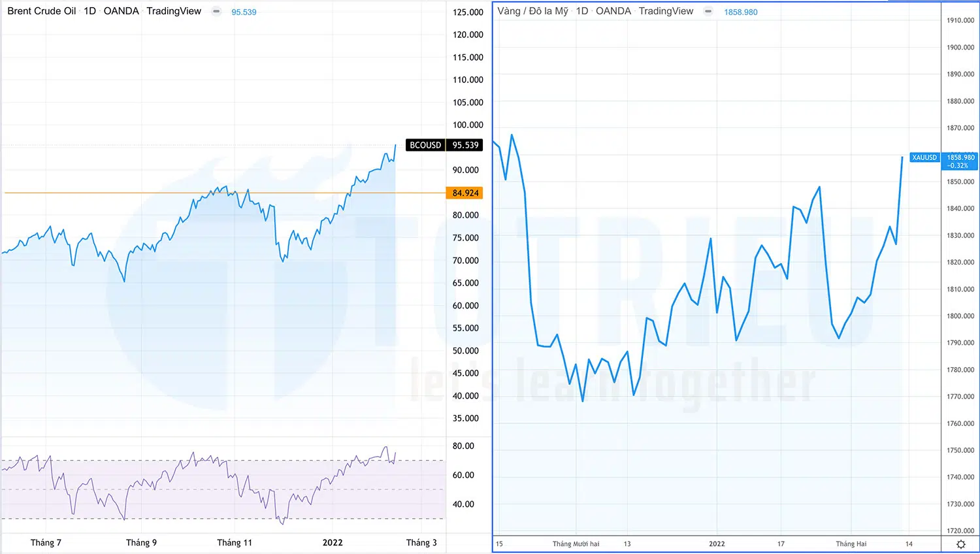Click 80.000 on the Brent price axis
This screenshot has width=980, height=554.
[466, 215]
